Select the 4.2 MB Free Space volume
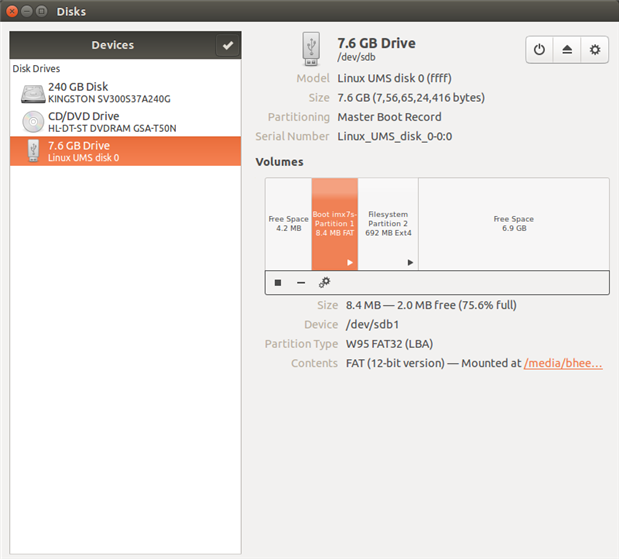The width and height of the screenshot is (619, 559). [x=288, y=223]
